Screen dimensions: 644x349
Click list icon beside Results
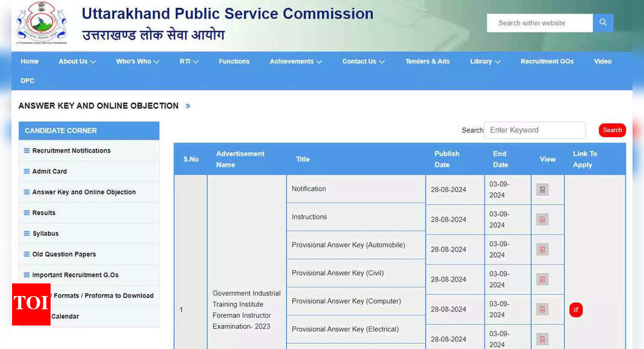coord(27,212)
